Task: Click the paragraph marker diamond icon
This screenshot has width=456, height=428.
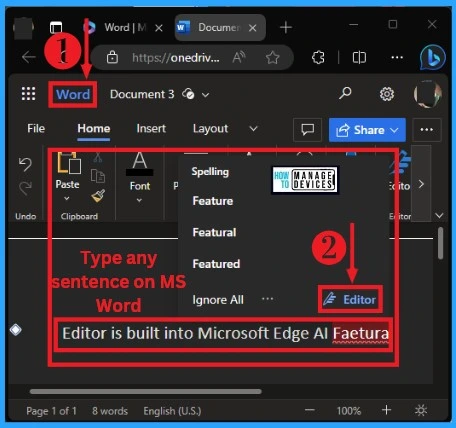Action: pos(16,330)
